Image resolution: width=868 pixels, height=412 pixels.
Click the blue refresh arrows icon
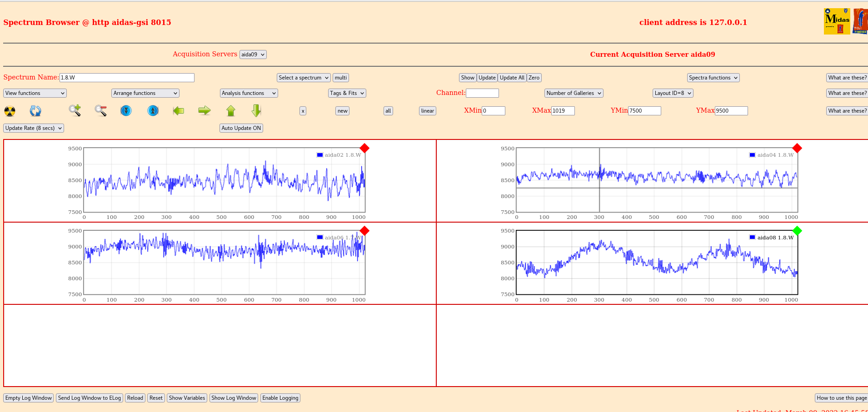[x=35, y=111]
